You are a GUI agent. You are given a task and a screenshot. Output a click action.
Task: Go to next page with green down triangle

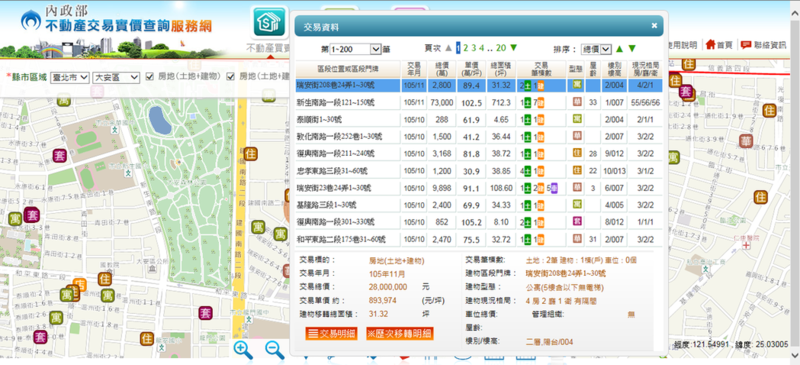tap(514, 48)
